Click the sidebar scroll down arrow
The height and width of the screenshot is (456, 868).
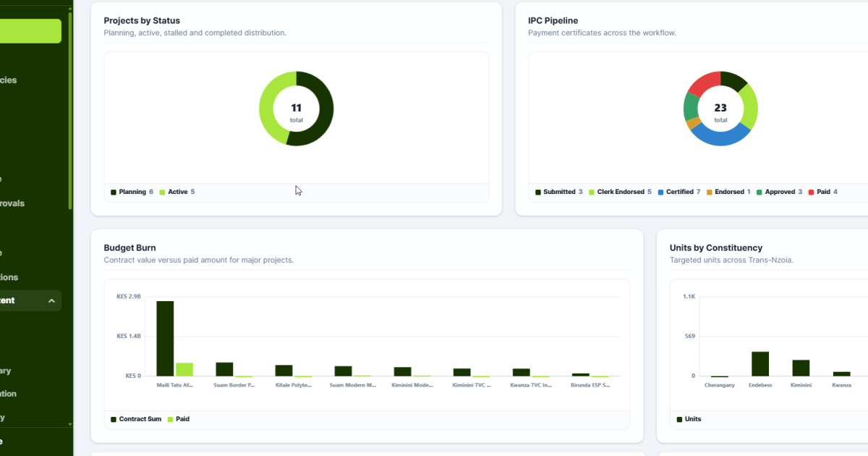coord(70,424)
